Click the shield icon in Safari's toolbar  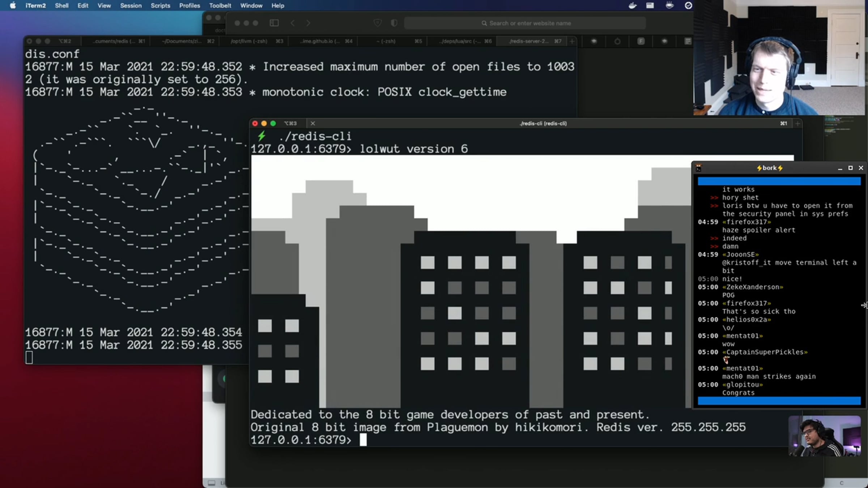377,23
